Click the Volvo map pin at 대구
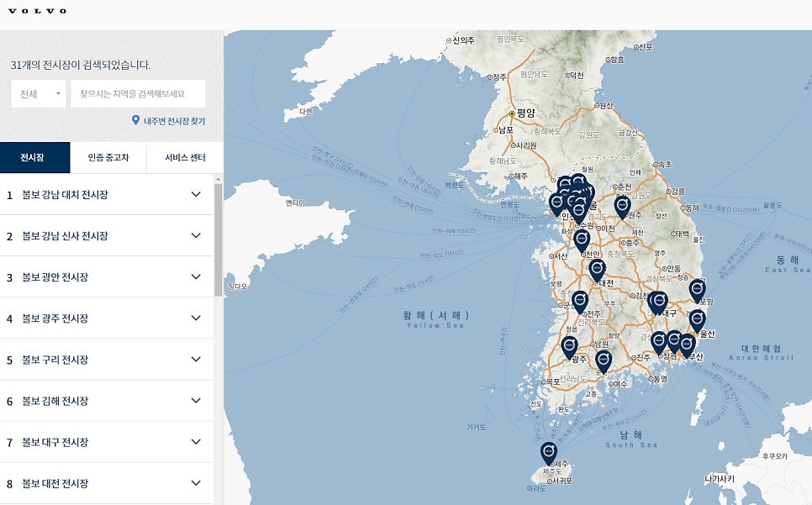 (659, 302)
